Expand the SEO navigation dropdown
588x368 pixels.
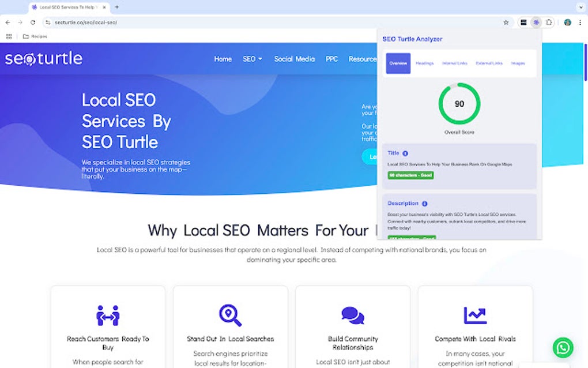point(252,58)
